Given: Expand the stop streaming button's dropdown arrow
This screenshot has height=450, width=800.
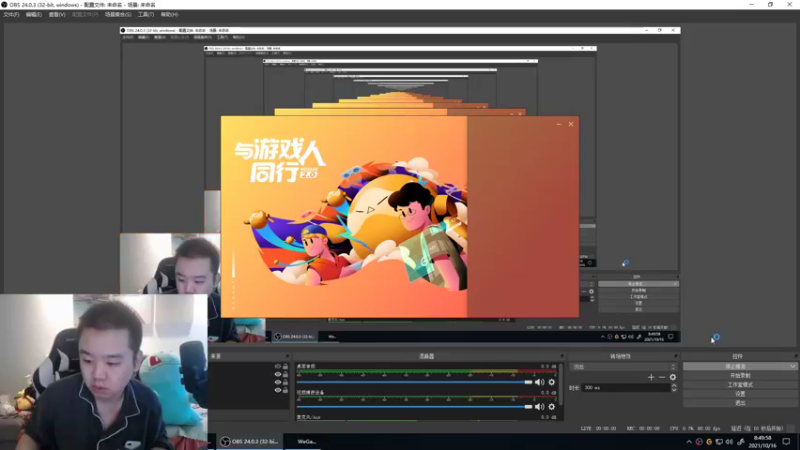Looking at the screenshot, I should point(792,366).
